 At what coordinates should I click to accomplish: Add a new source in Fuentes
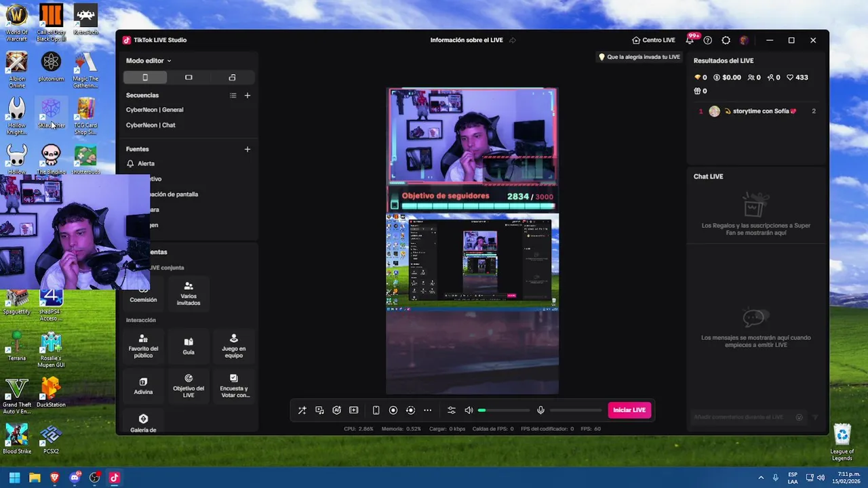[248, 149]
